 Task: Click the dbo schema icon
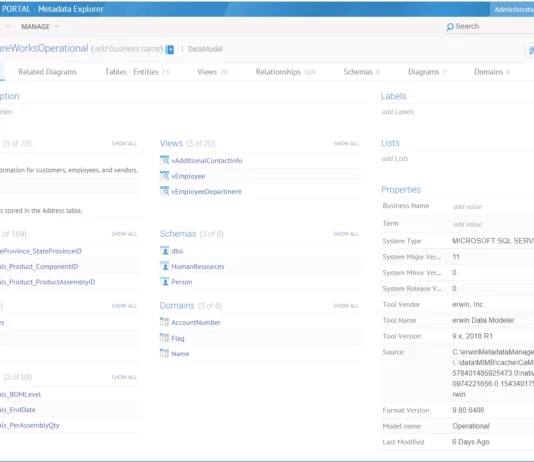(164, 251)
